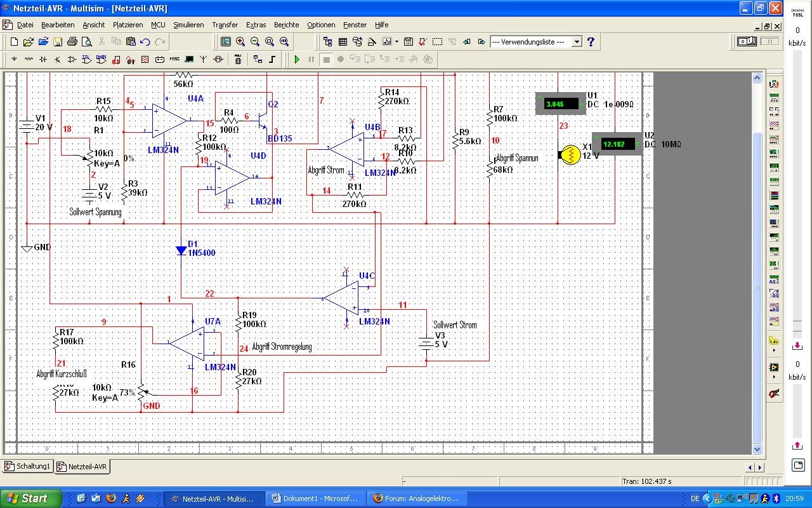812x508 pixels.
Task: Save the circuit with the floppy icon
Action: coord(58,42)
